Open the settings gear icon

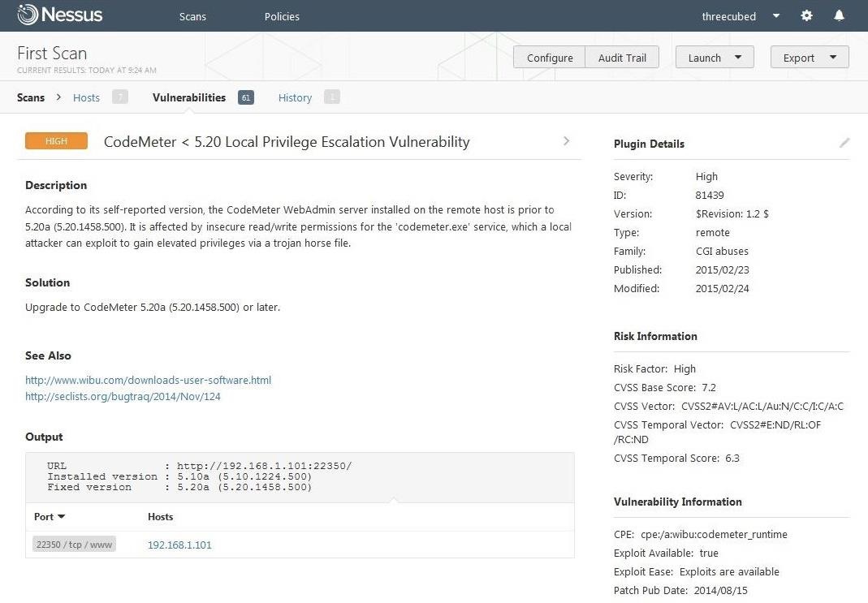pyautogui.click(x=806, y=15)
